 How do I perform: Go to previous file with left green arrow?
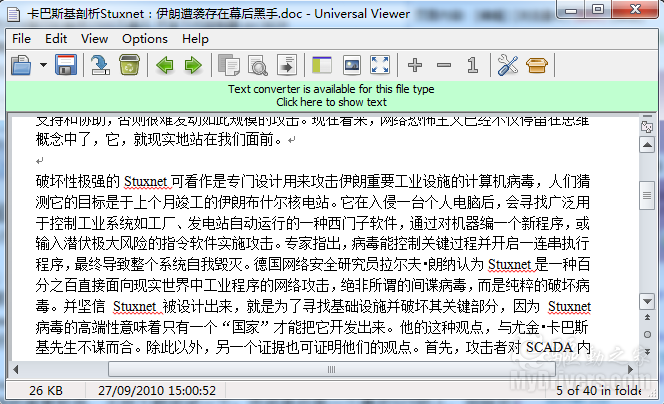165,65
